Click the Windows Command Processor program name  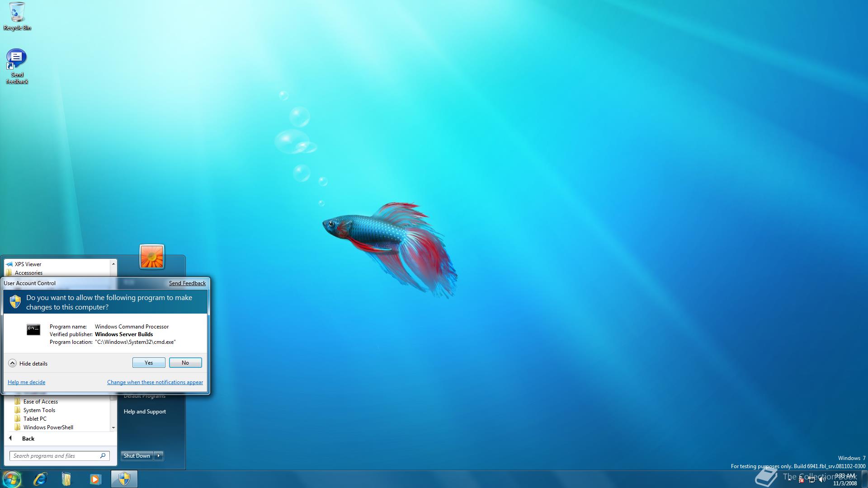point(132,327)
